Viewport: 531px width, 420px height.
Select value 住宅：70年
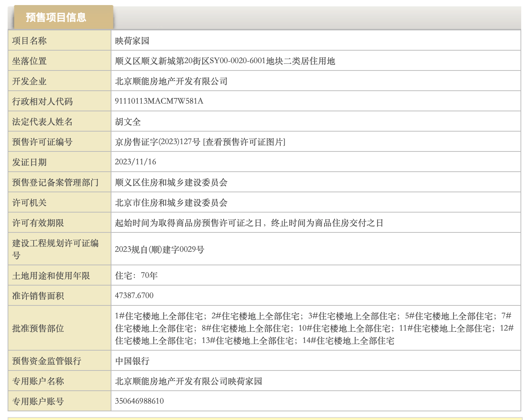point(136,276)
